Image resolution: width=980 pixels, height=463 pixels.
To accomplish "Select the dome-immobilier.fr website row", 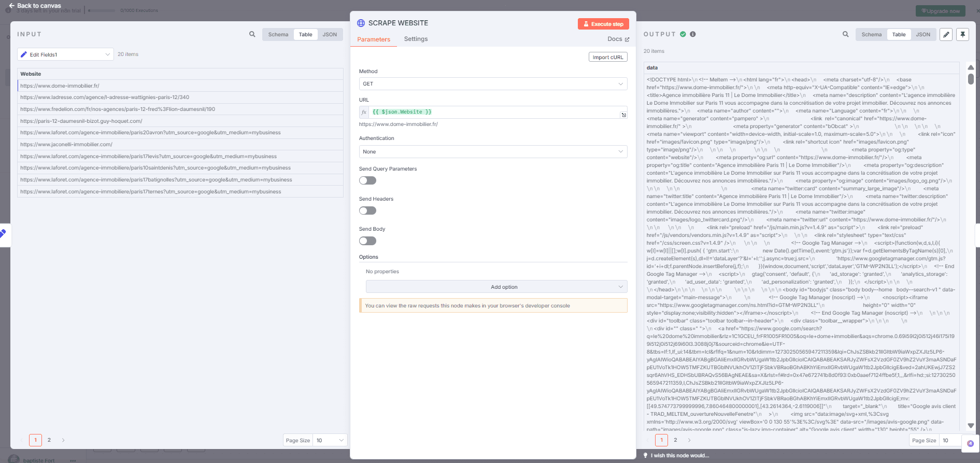I will [180, 86].
